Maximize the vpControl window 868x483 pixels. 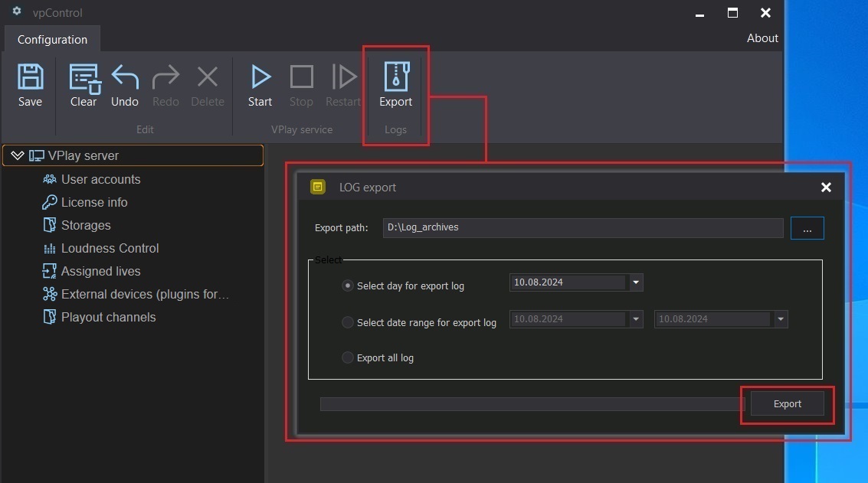(x=732, y=13)
